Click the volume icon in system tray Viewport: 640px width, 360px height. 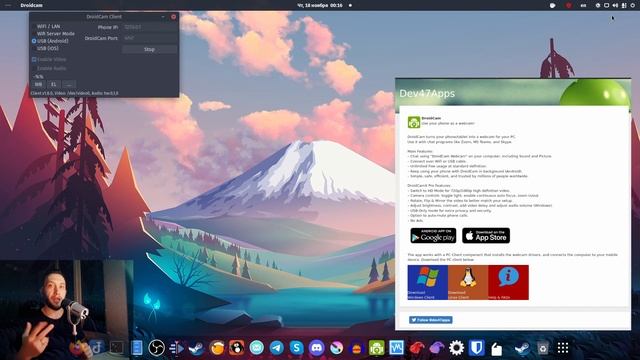click(x=615, y=5)
